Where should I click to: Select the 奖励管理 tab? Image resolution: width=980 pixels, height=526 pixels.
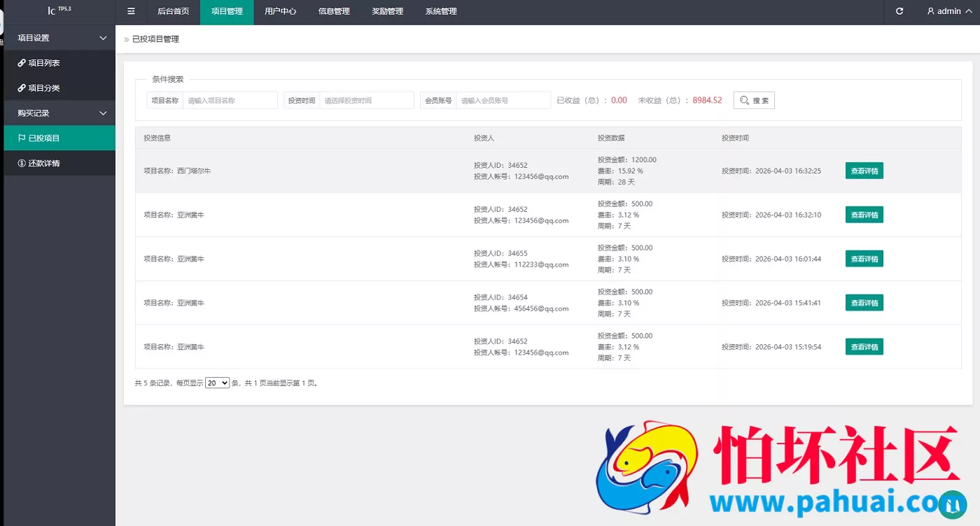[x=388, y=11]
